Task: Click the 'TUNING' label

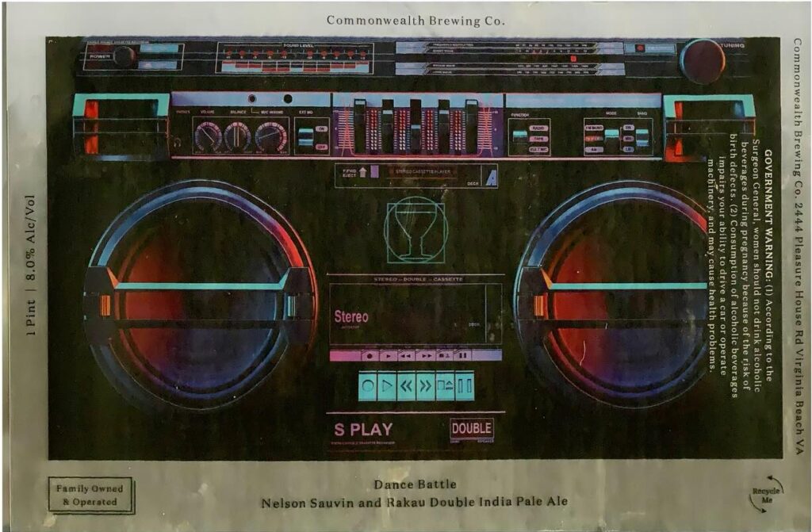Action: pyautogui.click(x=732, y=45)
